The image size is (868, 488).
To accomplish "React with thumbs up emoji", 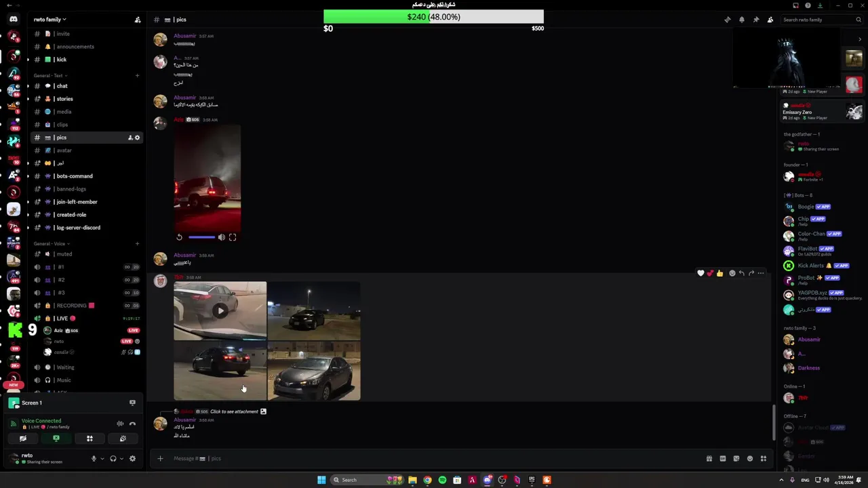I will 719,273.
